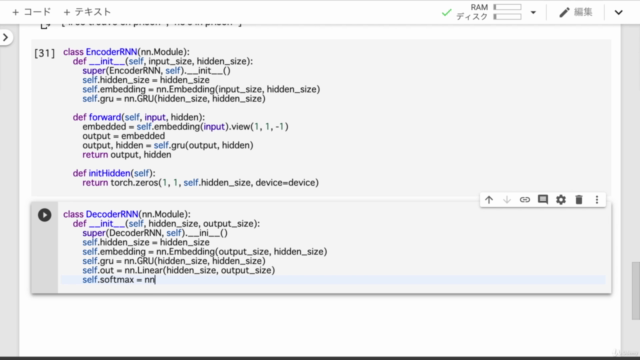The image size is (640, 360).
Task: Add a comment to the cell
Action: pos(543,200)
